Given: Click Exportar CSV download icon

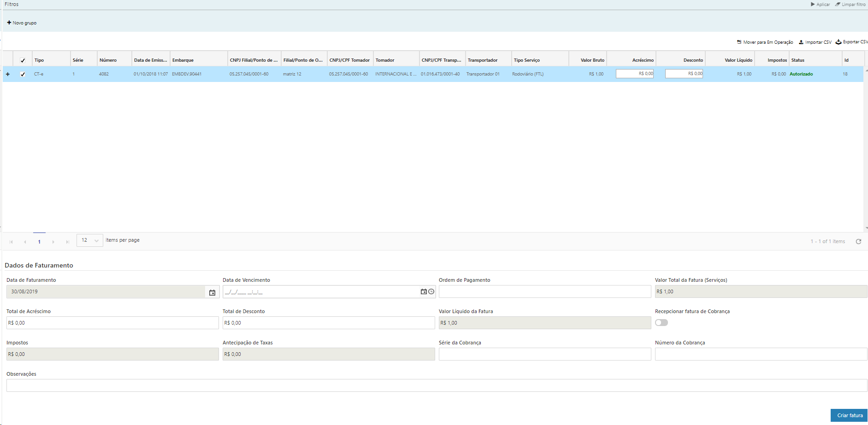Looking at the screenshot, I should click(x=838, y=42).
